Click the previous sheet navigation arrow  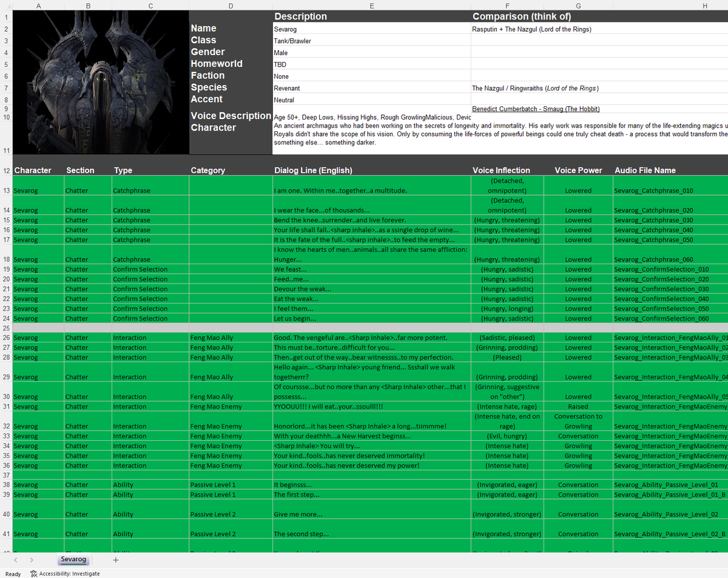pyautogui.click(x=16, y=560)
